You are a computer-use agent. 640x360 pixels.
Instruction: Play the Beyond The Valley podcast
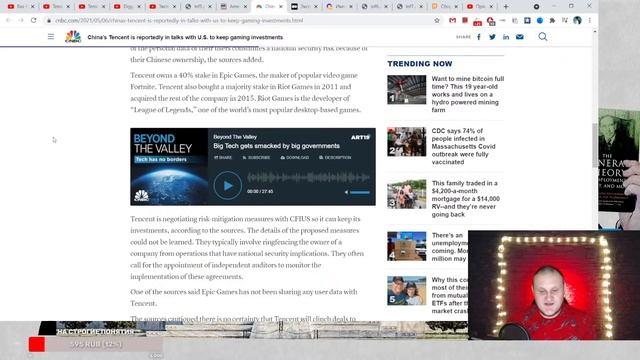tap(227, 186)
